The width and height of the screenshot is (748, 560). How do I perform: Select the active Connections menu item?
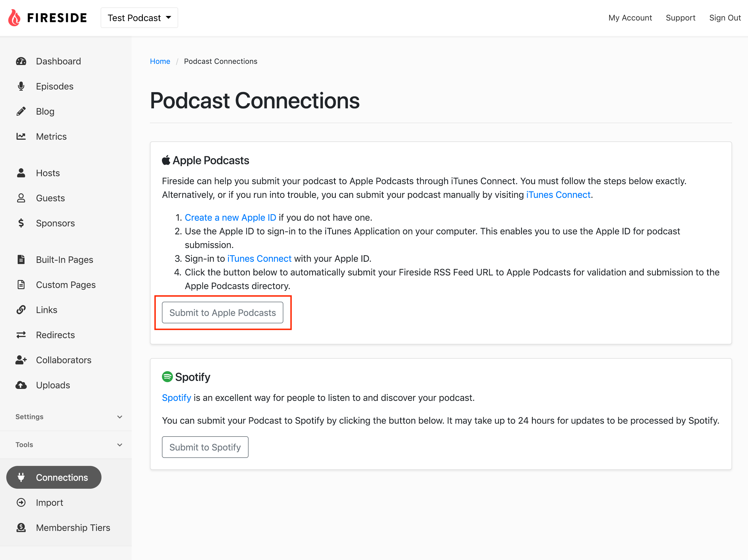click(x=54, y=477)
